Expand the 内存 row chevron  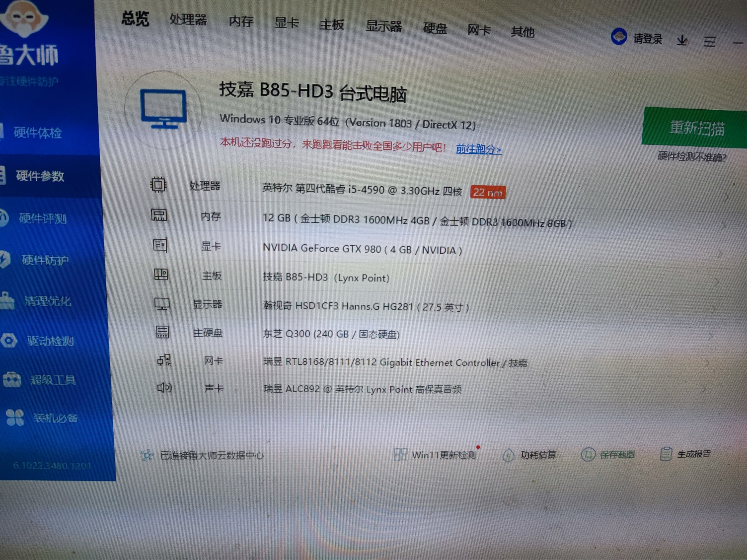(723, 226)
